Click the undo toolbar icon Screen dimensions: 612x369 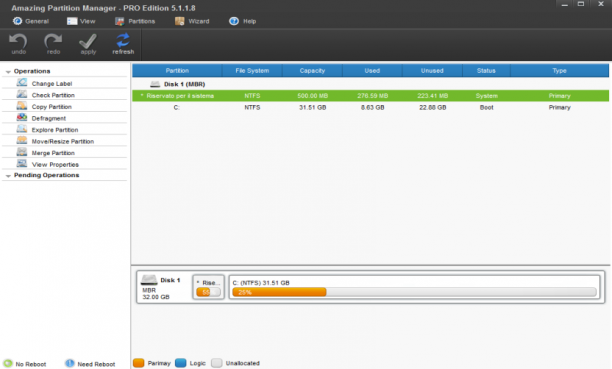coord(18,41)
